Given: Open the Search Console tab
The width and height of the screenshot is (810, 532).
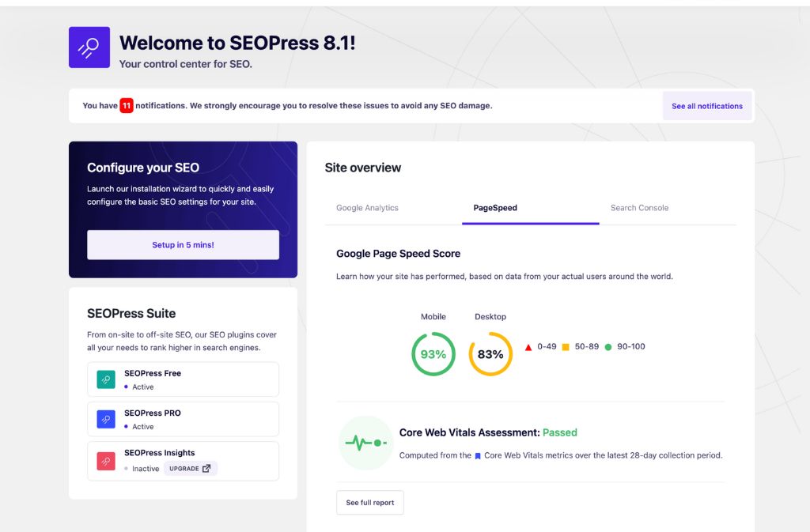Looking at the screenshot, I should [639, 207].
